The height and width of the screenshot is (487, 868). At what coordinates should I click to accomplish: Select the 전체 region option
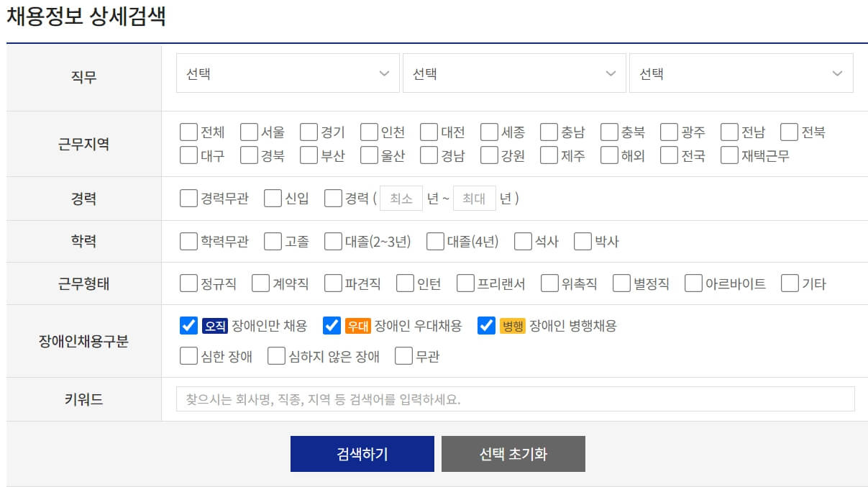pyautogui.click(x=188, y=131)
